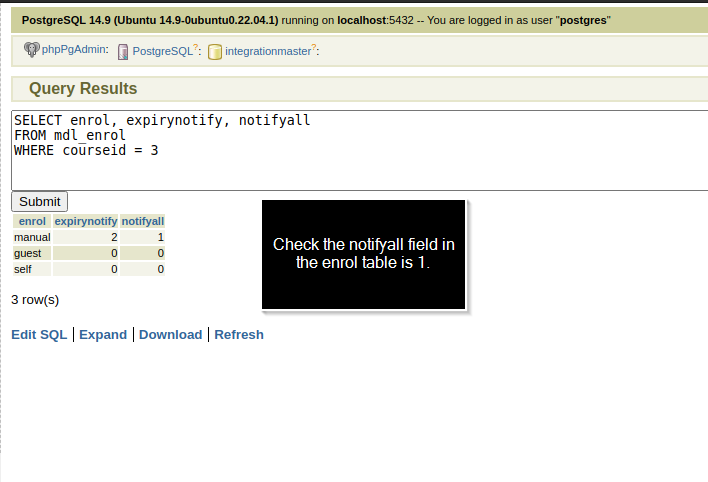Submit the SQL query
This screenshot has width=708, height=482.
click(40, 201)
